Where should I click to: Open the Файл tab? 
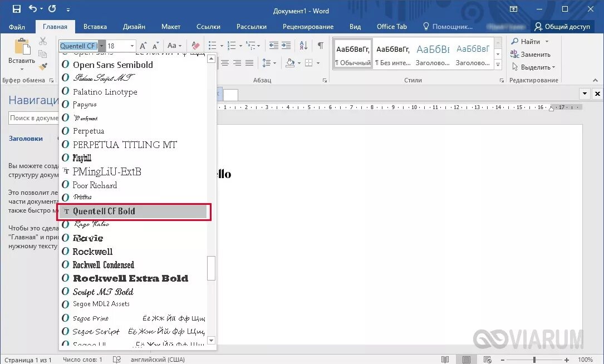[17, 27]
